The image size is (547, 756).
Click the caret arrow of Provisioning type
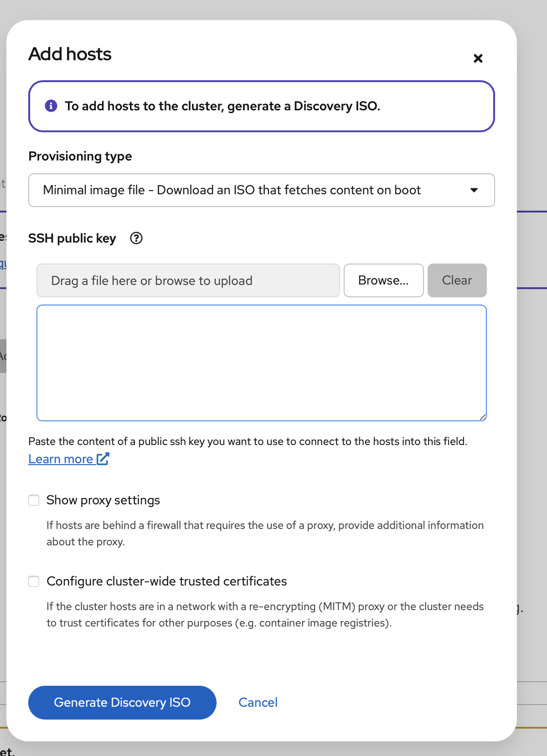pos(473,190)
